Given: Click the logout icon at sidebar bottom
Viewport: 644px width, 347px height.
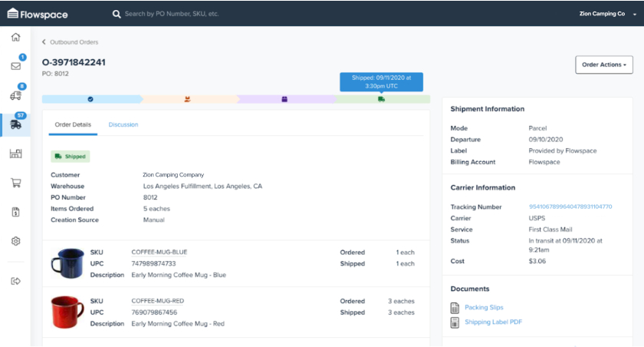Looking at the screenshot, I should (x=15, y=281).
